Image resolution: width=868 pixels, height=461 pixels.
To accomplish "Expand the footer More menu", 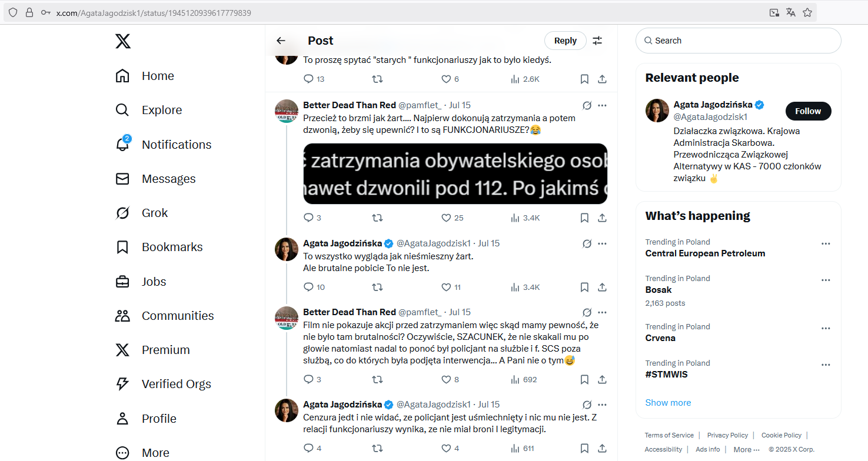I will pos(746,449).
